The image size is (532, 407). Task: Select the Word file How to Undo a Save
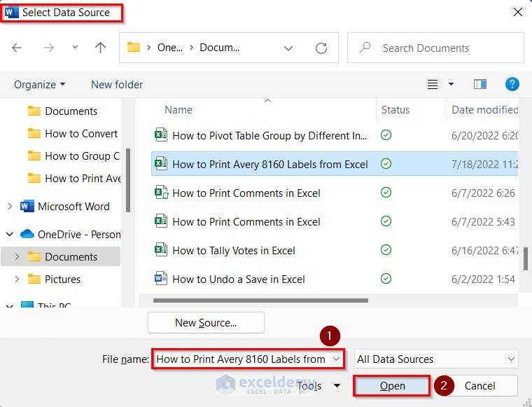click(238, 279)
